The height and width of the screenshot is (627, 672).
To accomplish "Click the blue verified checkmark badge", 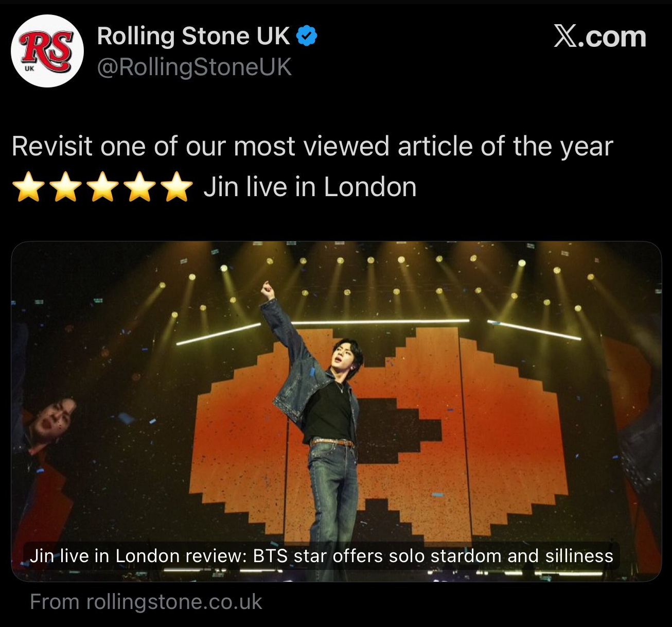I will tap(307, 36).
